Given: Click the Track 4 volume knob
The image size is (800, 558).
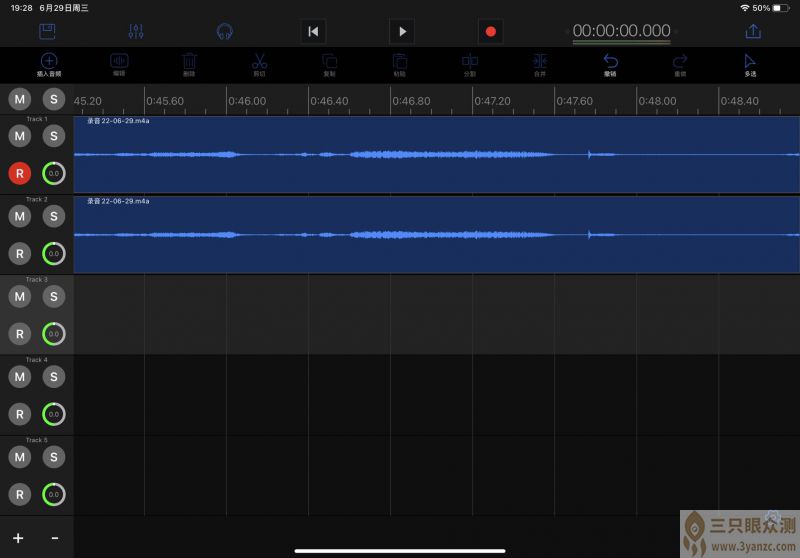Looking at the screenshot, I should (x=54, y=414).
